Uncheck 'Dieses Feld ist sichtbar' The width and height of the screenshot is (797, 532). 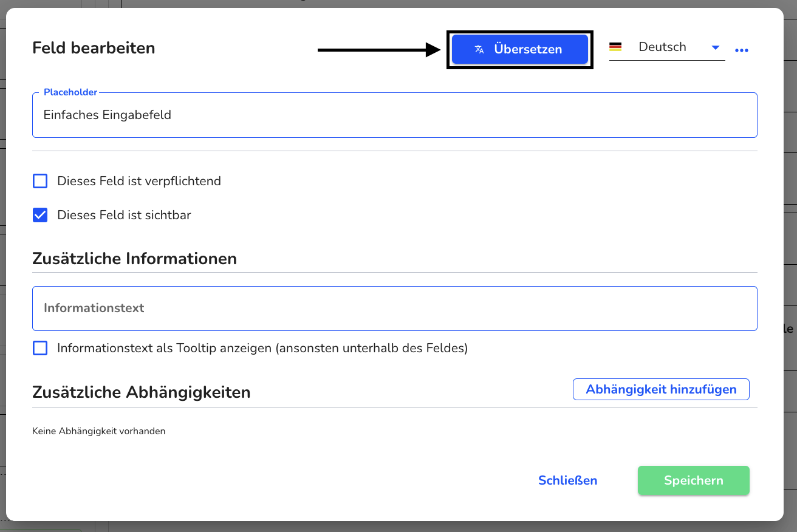click(40, 215)
